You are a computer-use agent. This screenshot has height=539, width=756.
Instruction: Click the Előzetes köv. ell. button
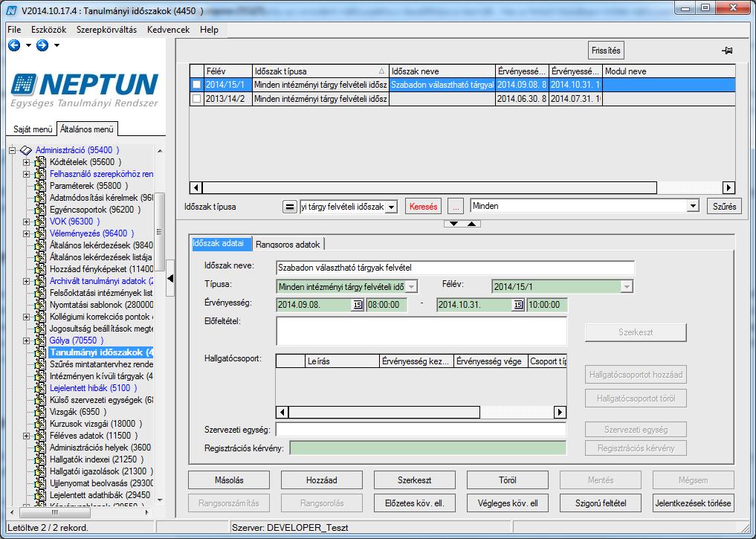415,503
